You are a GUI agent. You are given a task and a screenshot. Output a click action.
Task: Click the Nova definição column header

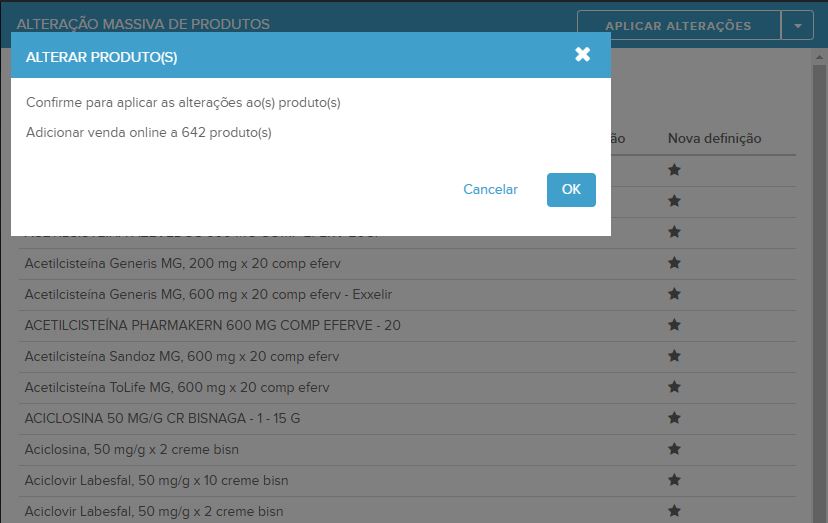pos(714,139)
